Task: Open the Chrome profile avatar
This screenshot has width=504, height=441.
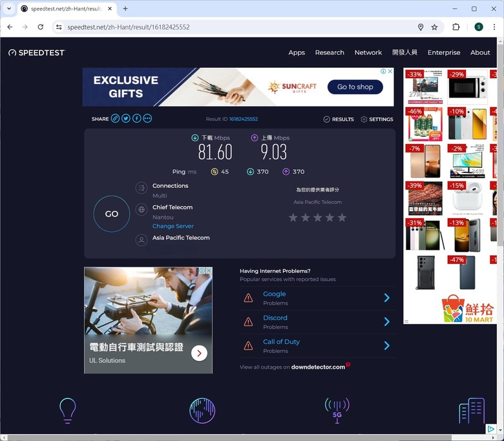Action: click(479, 27)
